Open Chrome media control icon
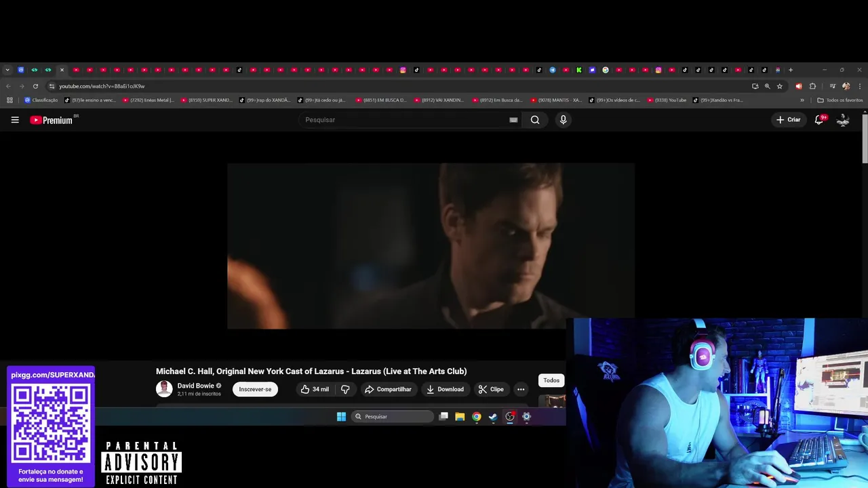 [833, 86]
